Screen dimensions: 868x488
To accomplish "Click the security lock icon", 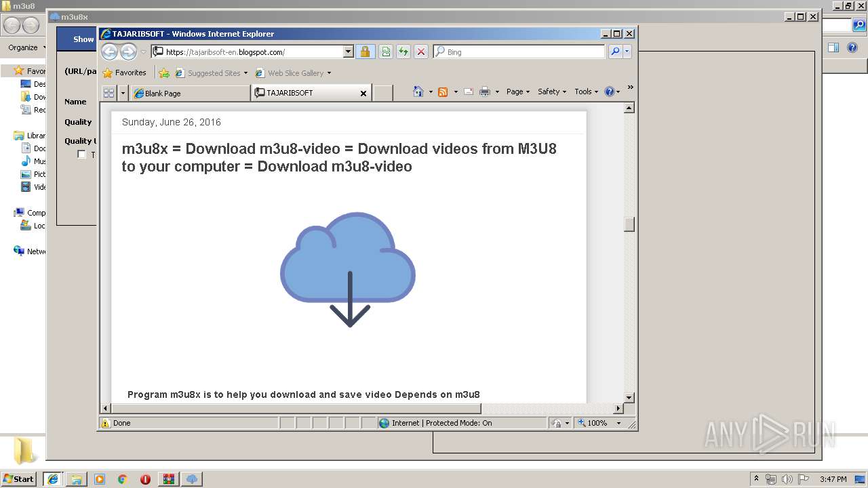I will click(x=365, y=52).
